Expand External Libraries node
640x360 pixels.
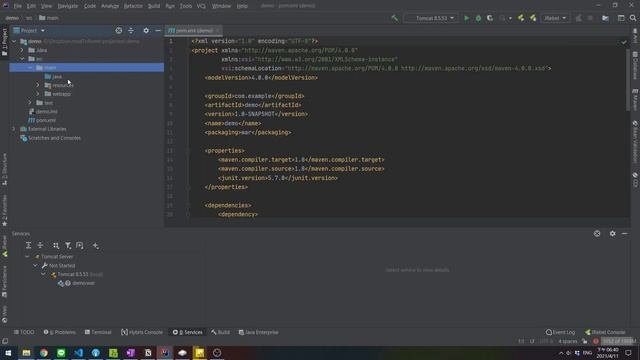(14, 129)
